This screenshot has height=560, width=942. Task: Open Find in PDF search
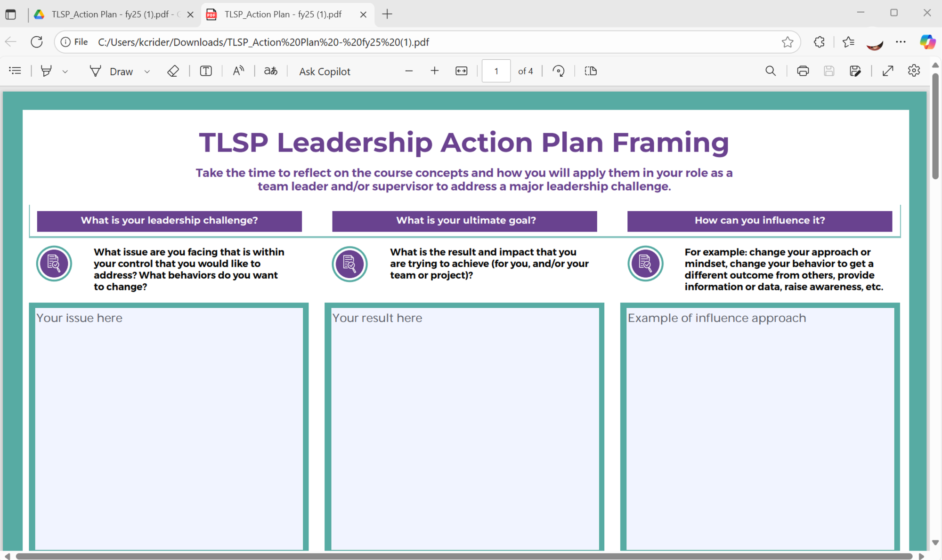click(771, 71)
